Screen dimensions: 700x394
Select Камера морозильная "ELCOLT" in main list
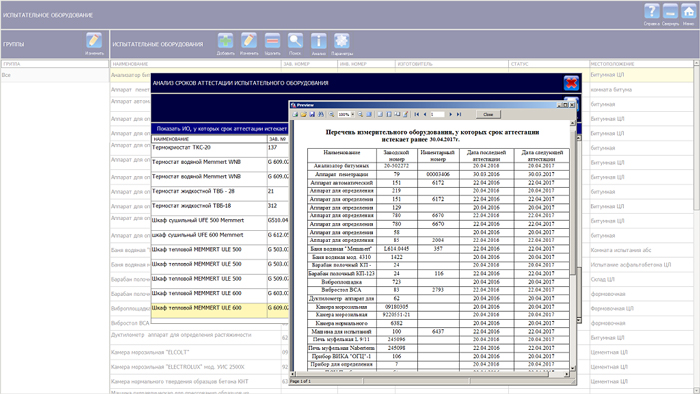coord(150,352)
